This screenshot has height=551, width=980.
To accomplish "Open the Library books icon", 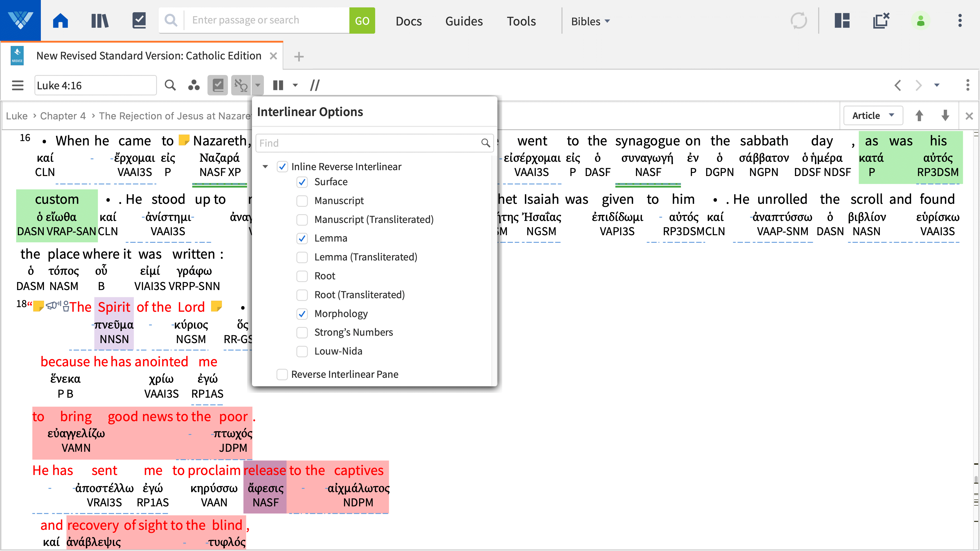I will coord(100,20).
